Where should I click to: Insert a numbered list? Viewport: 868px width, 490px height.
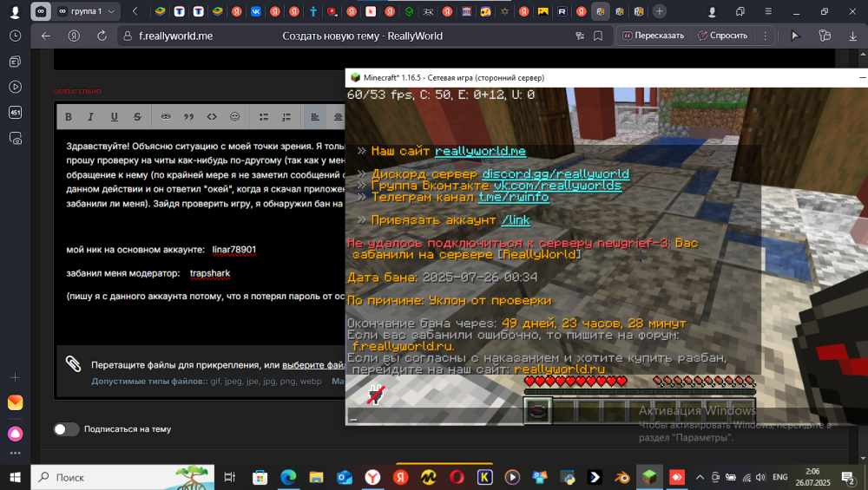[x=286, y=117]
